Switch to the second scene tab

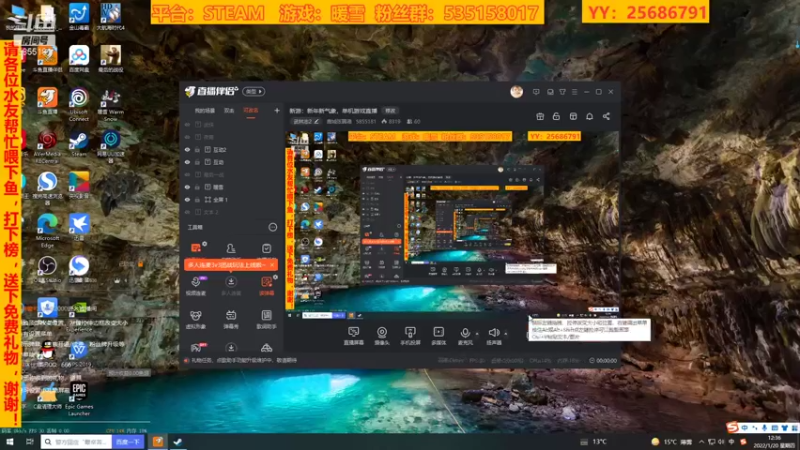pos(229,111)
